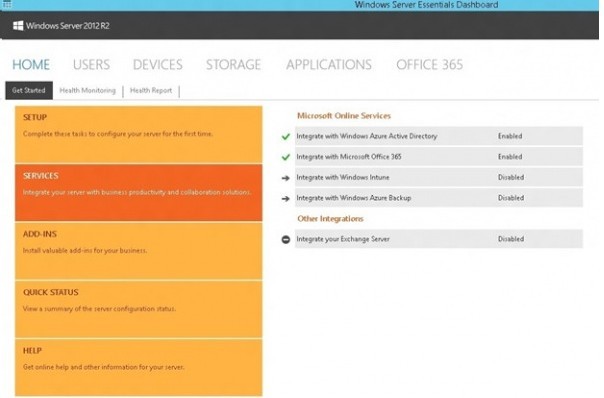Viewport: 604px width, 398px height.
Task: Select the OFFICE 365 tab
Action: [x=430, y=65]
